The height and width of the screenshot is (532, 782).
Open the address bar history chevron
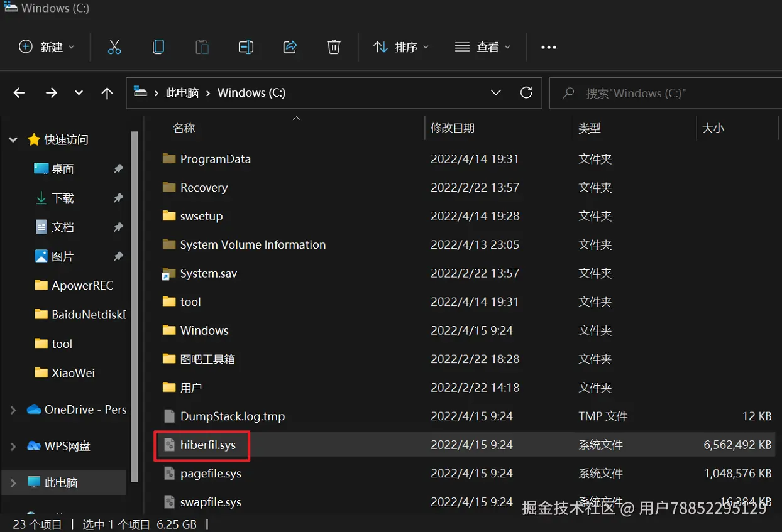(496, 92)
